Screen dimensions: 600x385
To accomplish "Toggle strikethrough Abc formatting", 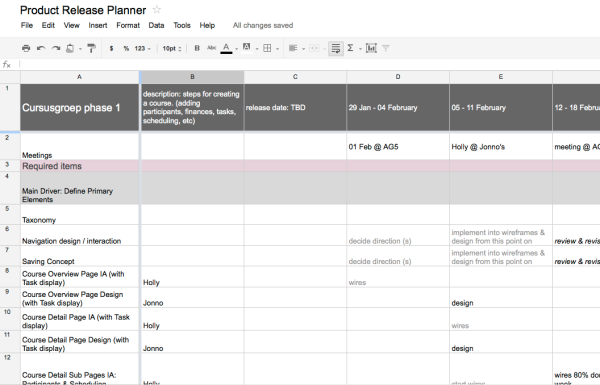I will click(211, 48).
